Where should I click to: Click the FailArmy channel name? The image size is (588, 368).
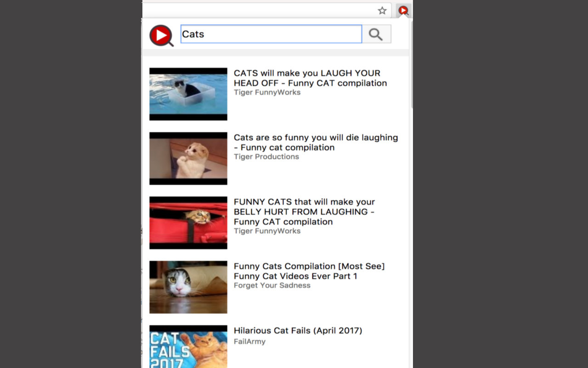coord(249,341)
